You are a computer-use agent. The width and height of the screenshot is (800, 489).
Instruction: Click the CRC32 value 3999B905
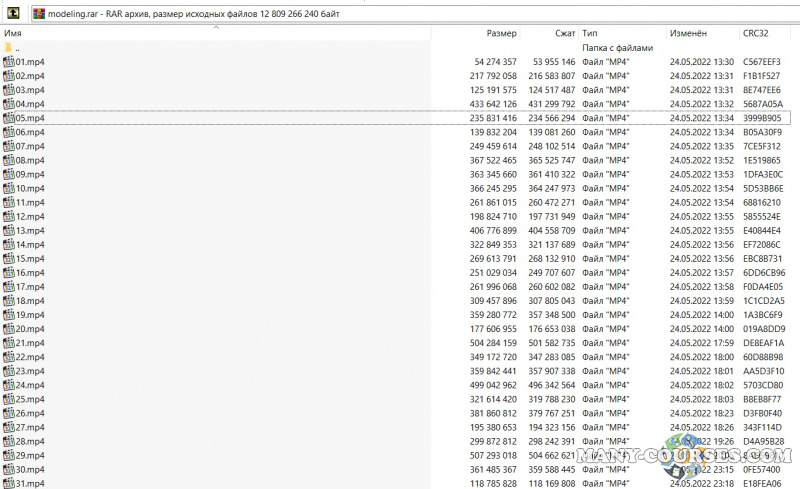[x=762, y=118]
